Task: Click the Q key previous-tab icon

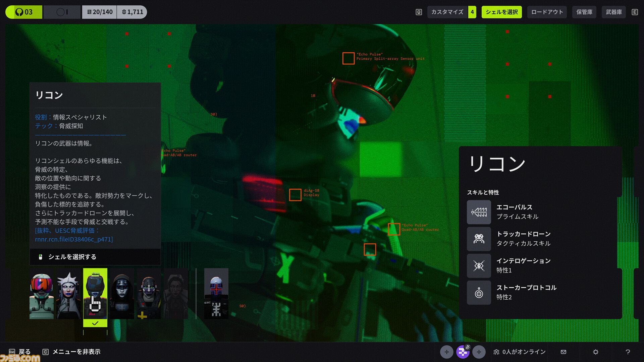Action: pyautogui.click(x=419, y=12)
